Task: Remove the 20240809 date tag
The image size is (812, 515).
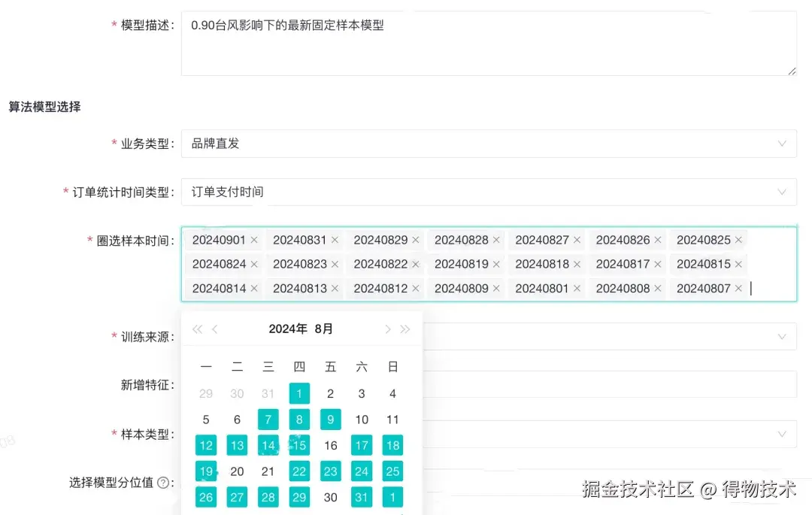Action: (496, 288)
